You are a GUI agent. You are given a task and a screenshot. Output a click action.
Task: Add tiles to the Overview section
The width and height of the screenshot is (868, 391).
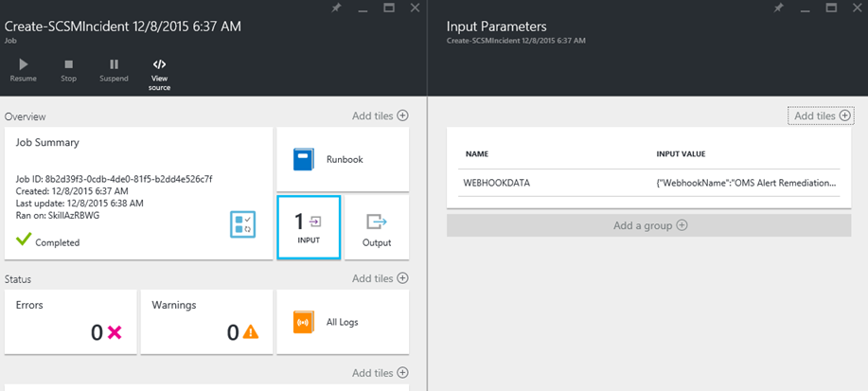click(380, 116)
